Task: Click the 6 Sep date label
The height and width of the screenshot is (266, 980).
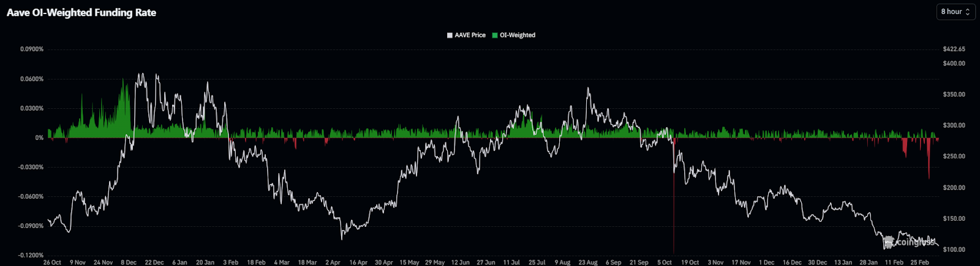Action: pyautogui.click(x=613, y=262)
